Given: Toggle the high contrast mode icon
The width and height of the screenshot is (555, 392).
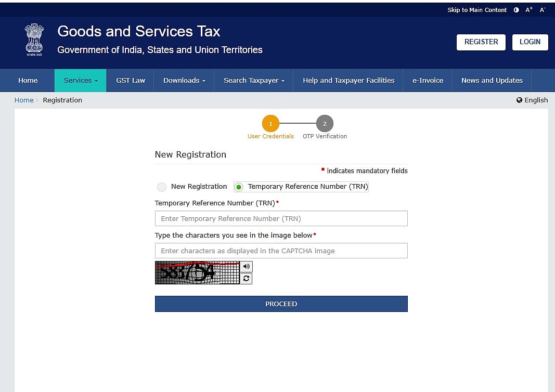Looking at the screenshot, I should pos(516,10).
